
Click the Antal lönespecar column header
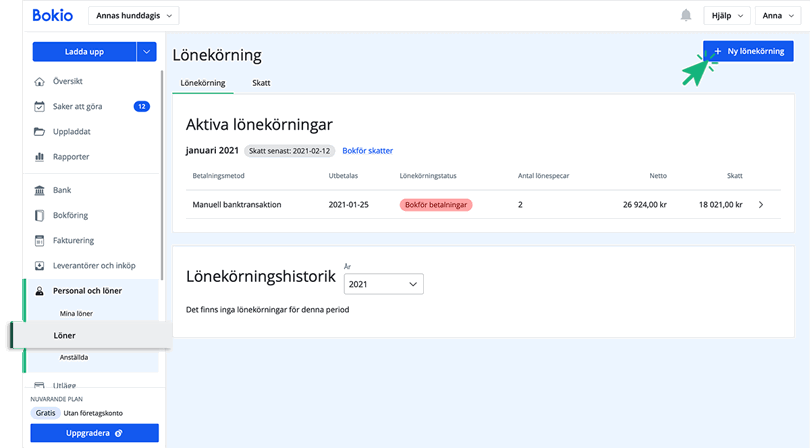543,176
